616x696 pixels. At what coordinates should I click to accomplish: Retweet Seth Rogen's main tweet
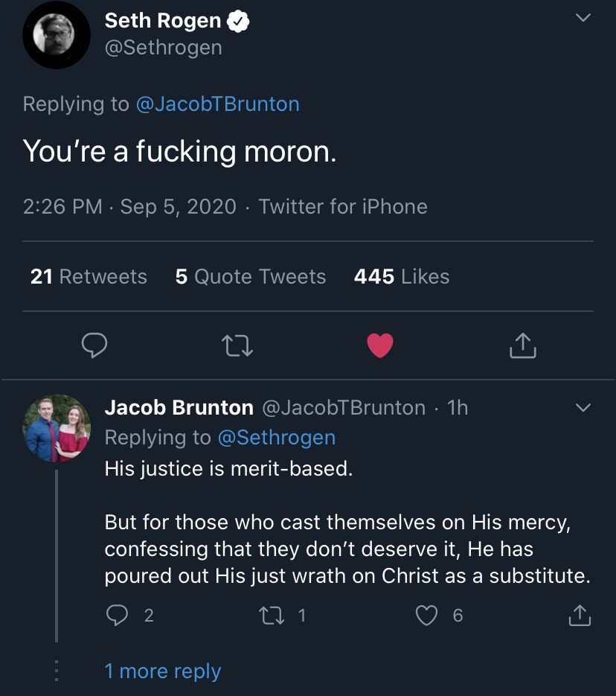(238, 345)
